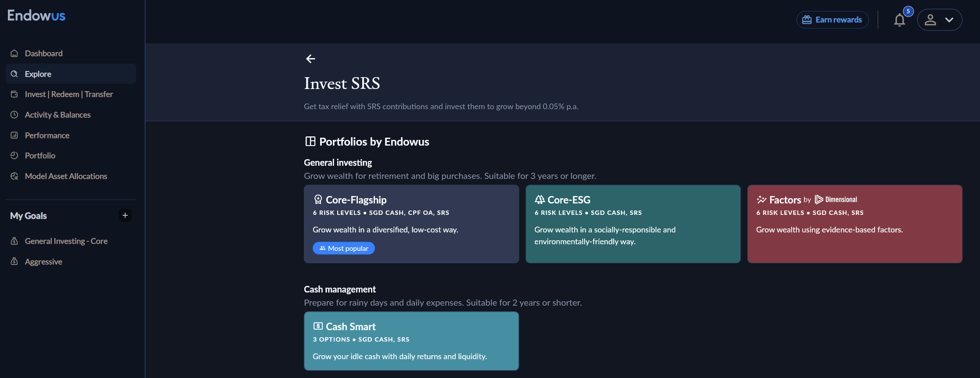Click the notification bell with badge 5

pyautogui.click(x=899, y=20)
